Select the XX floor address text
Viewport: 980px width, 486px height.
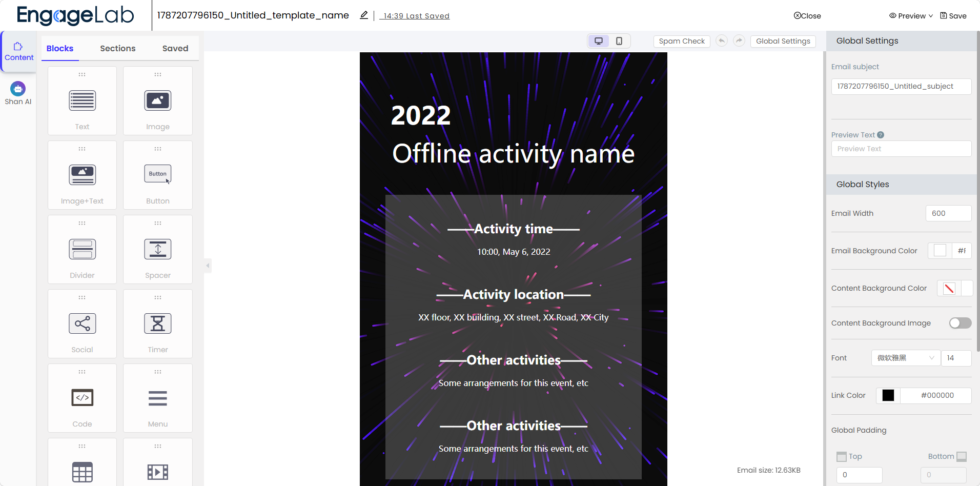point(514,317)
